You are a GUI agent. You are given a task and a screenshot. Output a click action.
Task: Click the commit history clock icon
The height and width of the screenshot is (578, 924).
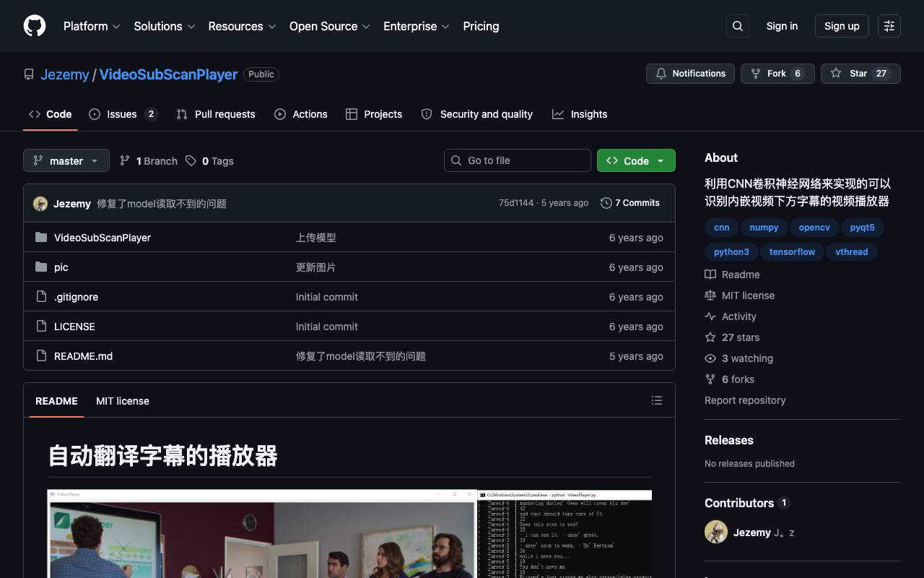[606, 203]
